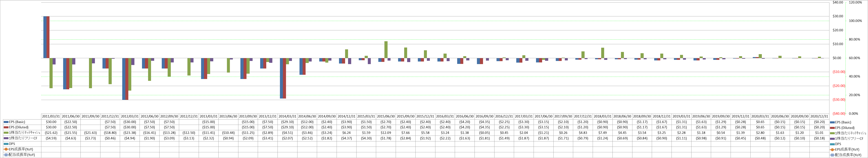Select the EPS (Diluted) row header in the data table
The image size is (868, 158).
(22, 127)
